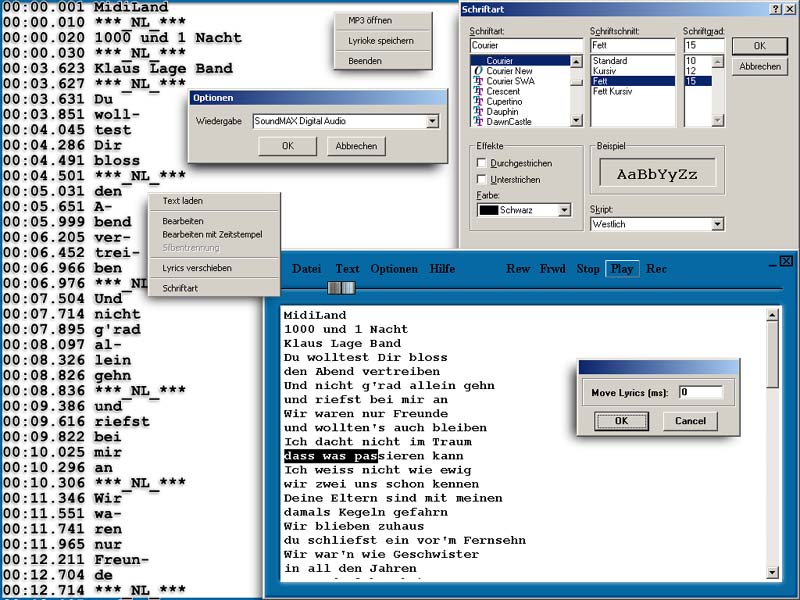Select 'MP3 öffnen' menu entry
Image resolution: width=800 pixels, height=600 pixels.
click(x=370, y=20)
